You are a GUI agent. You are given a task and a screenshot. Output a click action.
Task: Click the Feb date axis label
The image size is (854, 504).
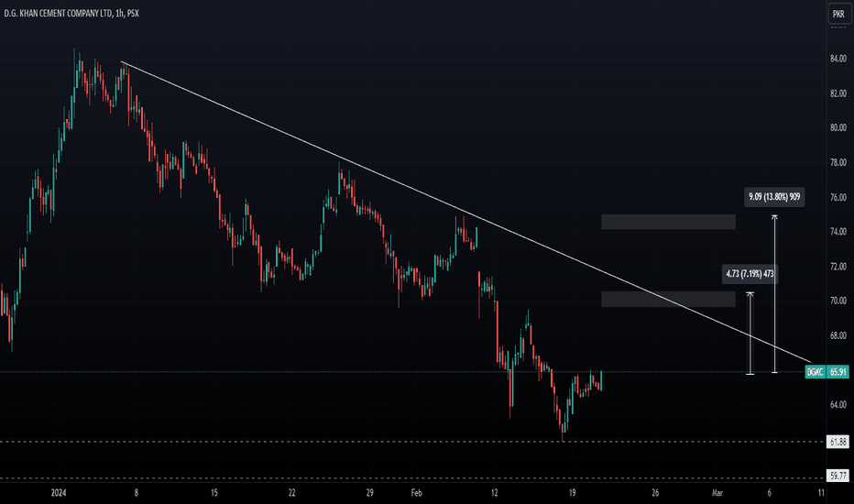point(417,493)
